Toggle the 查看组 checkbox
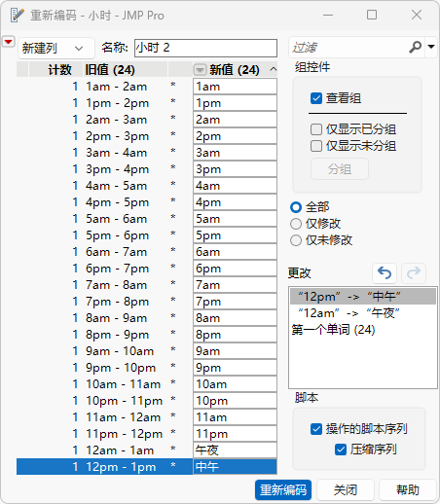The height and width of the screenshot is (504, 440). pos(316,98)
